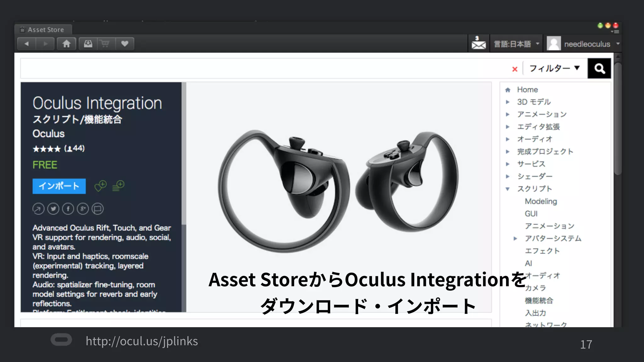Open the comment bubble circle icon
Viewport: 644px width, 362px height.
[97, 209]
